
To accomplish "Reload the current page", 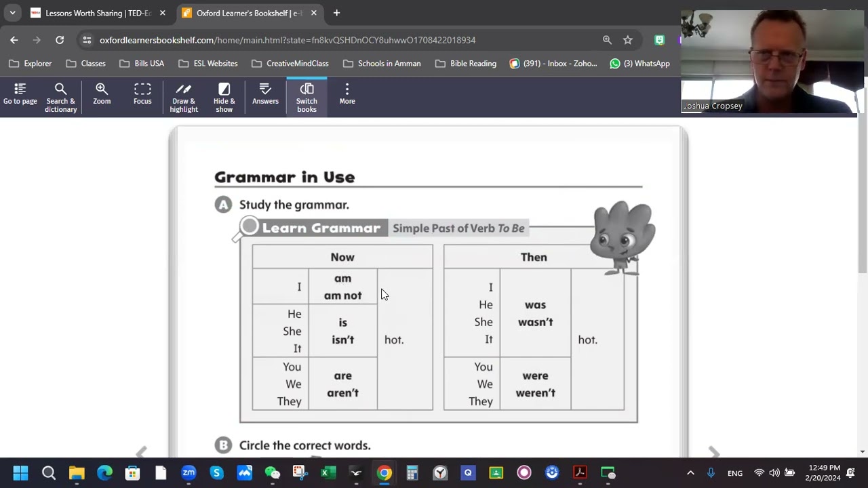I will [x=60, y=40].
